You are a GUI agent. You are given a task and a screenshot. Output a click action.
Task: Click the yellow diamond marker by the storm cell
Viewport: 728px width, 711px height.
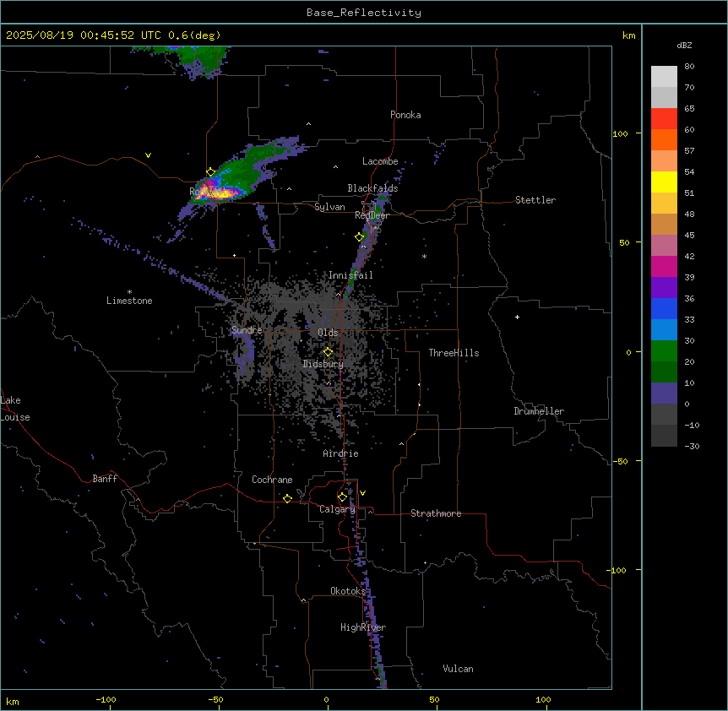pyautogui.click(x=210, y=172)
